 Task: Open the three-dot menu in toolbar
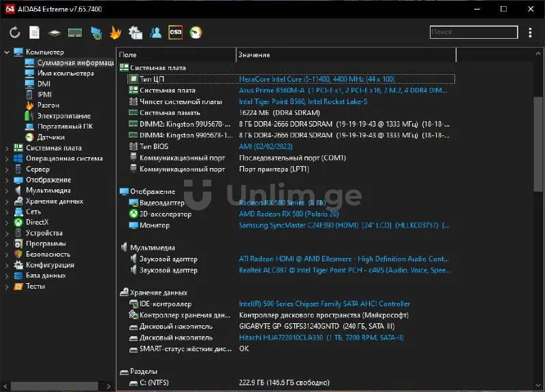[x=530, y=32]
